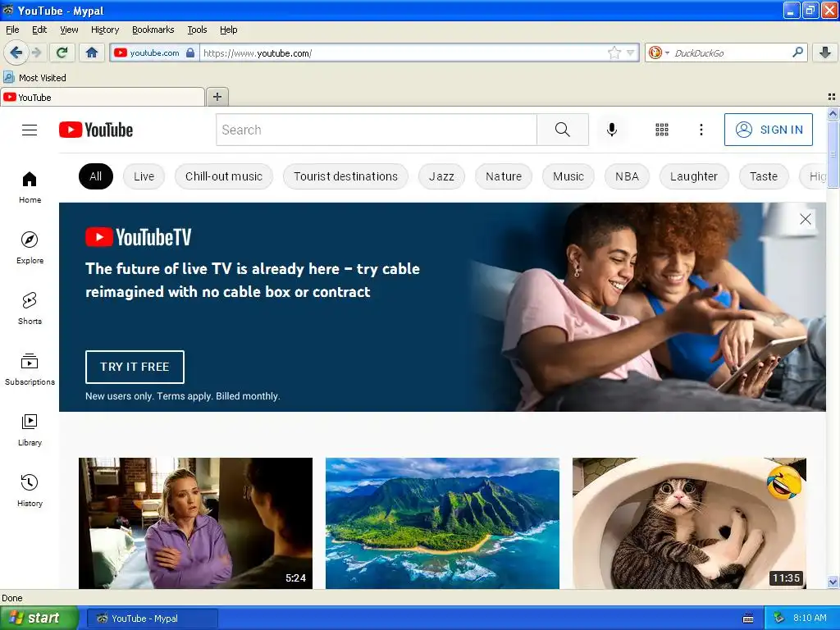Open Most Visited bookmarks folder

pyautogui.click(x=34, y=78)
